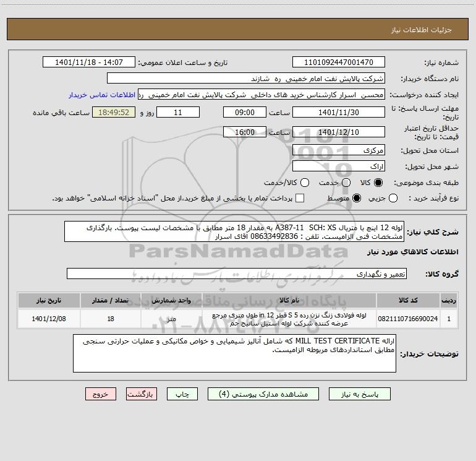Click the تعداد / مقدار column header
The width and height of the screenshot is (476, 461).
pyautogui.click(x=111, y=300)
